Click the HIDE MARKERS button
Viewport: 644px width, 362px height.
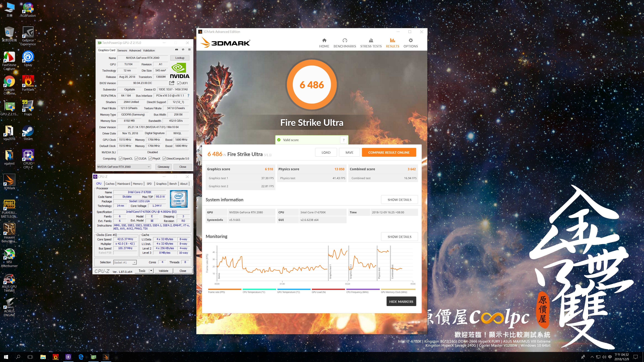401,301
